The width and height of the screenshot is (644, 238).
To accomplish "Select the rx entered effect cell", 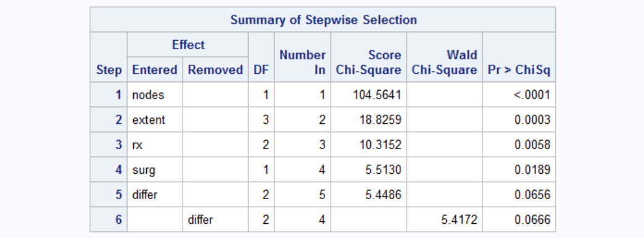I will [155, 145].
